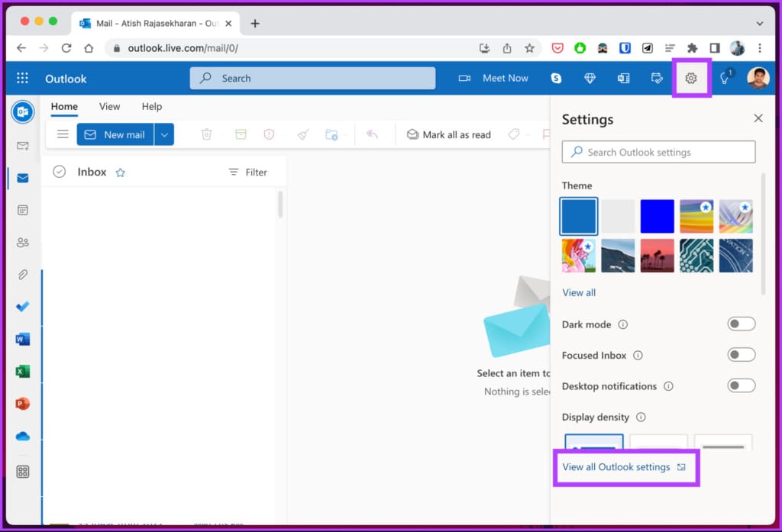Open Skype from the header
Viewport: 782px width, 532px height.
click(x=556, y=79)
